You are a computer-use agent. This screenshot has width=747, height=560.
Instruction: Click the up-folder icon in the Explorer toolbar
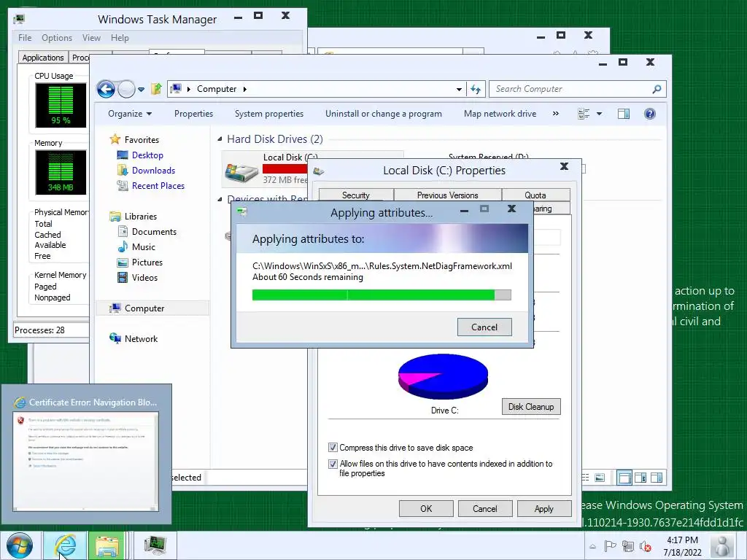click(x=156, y=88)
